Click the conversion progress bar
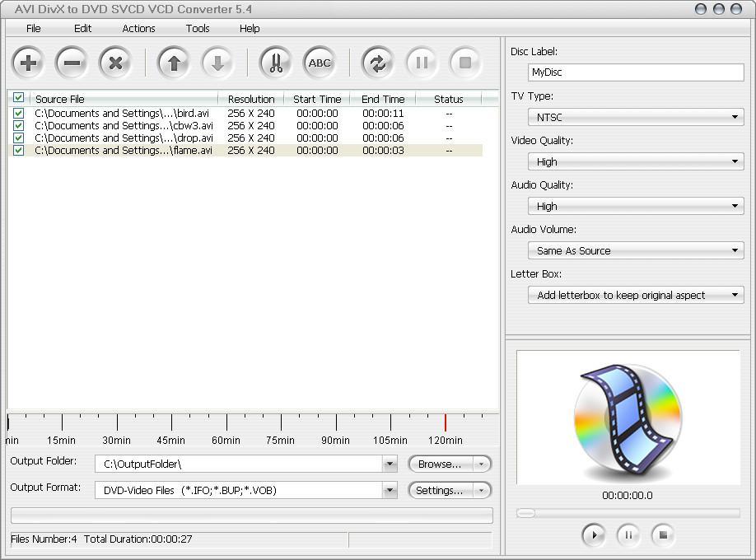 tap(252, 516)
